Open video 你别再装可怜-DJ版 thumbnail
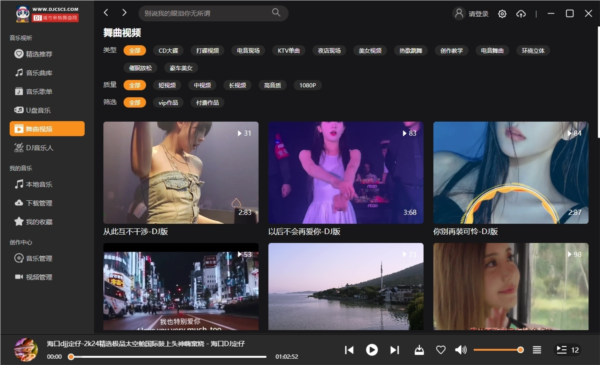Image resolution: width=600 pixels, height=365 pixels. point(510,173)
